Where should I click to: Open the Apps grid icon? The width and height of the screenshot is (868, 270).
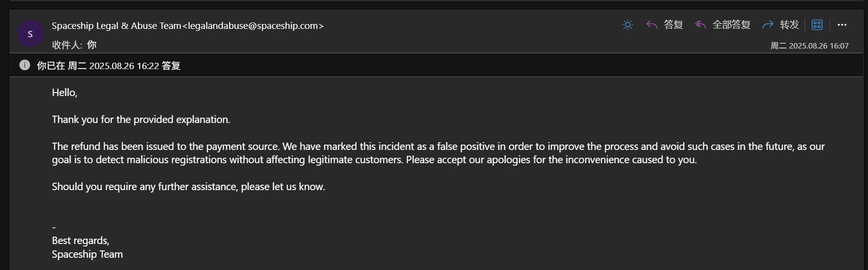(817, 25)
